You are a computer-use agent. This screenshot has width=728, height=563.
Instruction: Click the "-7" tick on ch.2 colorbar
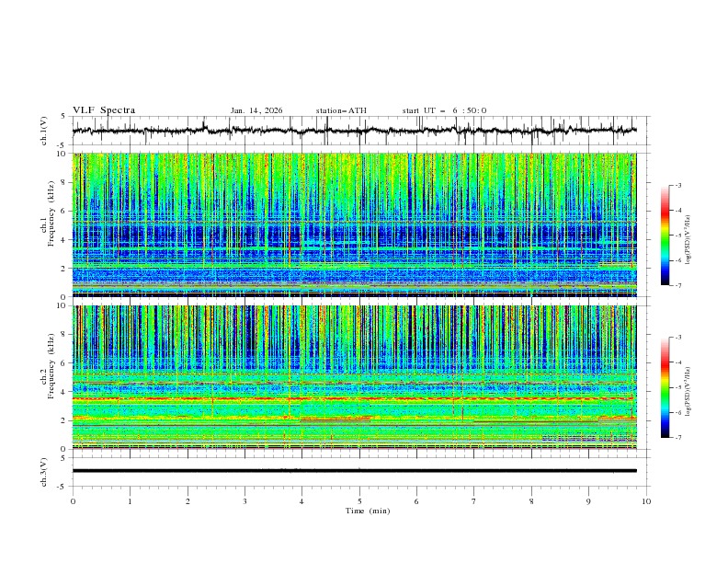[678, 437]
